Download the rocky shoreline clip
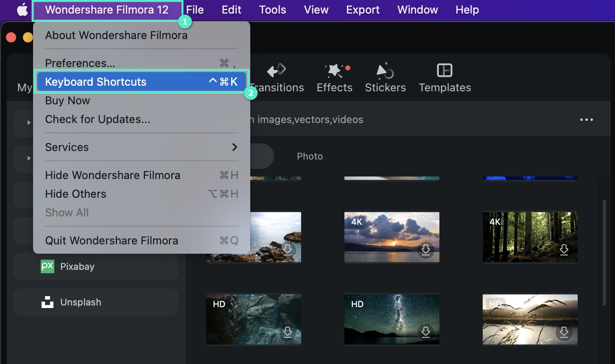The width and height of the screenshot is (615, 364). [288, 249]
